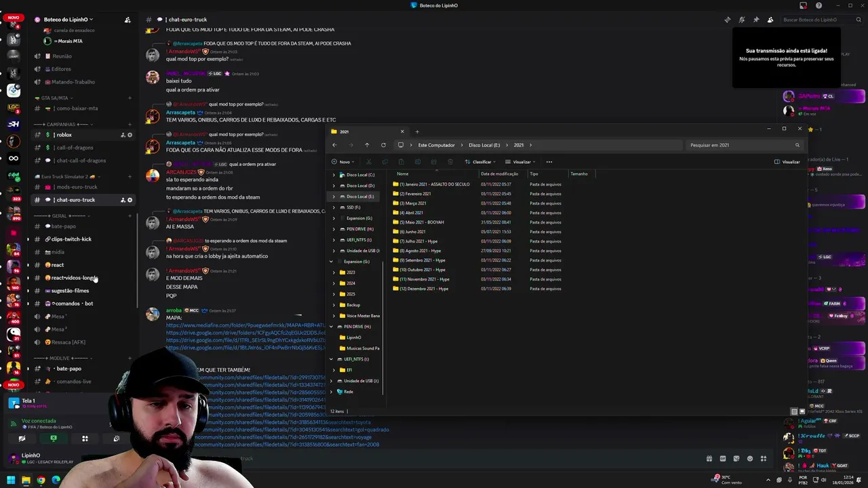Close the 2021 File Explorer tab
This screenshot has width=868, height=488.
(x=402, y=131)
